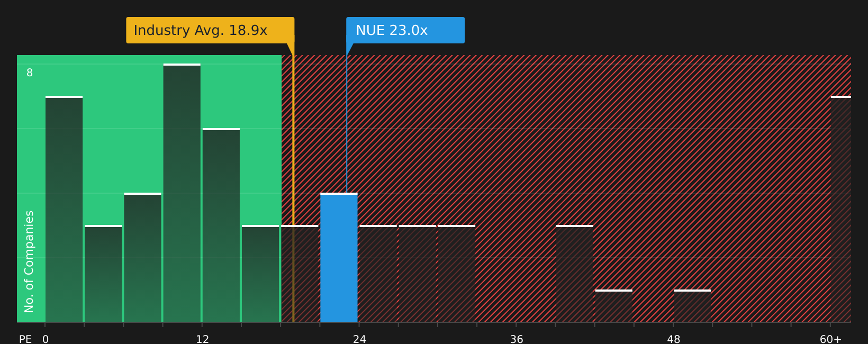The height and width of the screenshot is (344, 868).
Task: Select the bar for PE 12–15
Action: tap(221, 225)
